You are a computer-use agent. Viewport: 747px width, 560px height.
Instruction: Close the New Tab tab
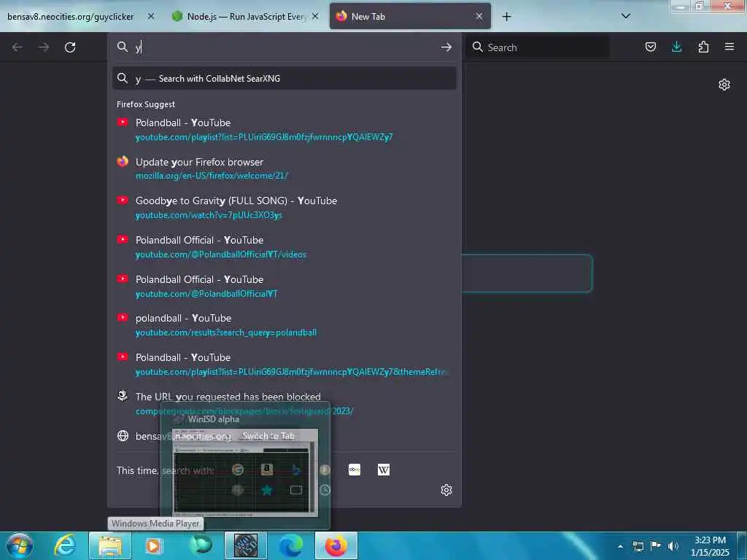click(x=479, y=16)
